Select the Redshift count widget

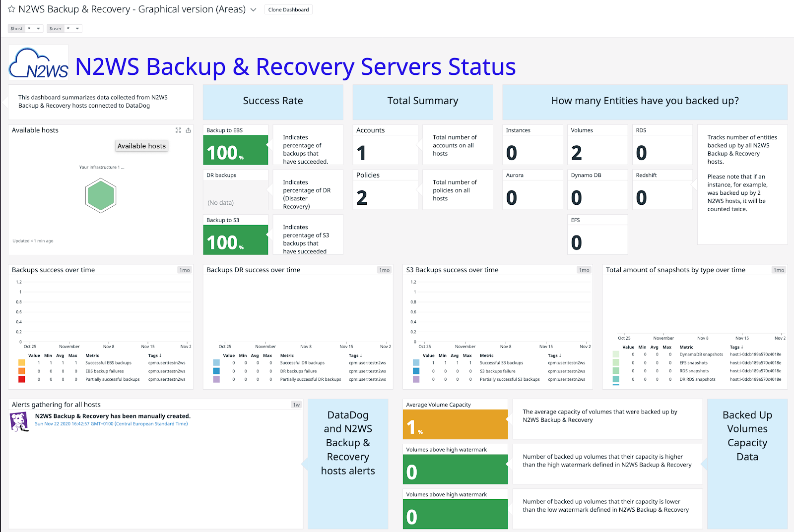[x=662, y=190]
